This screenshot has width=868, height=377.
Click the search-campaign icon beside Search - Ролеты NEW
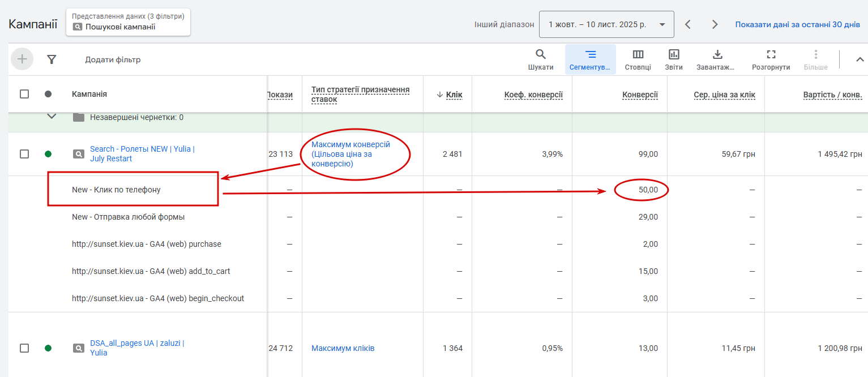coord(78,154)
